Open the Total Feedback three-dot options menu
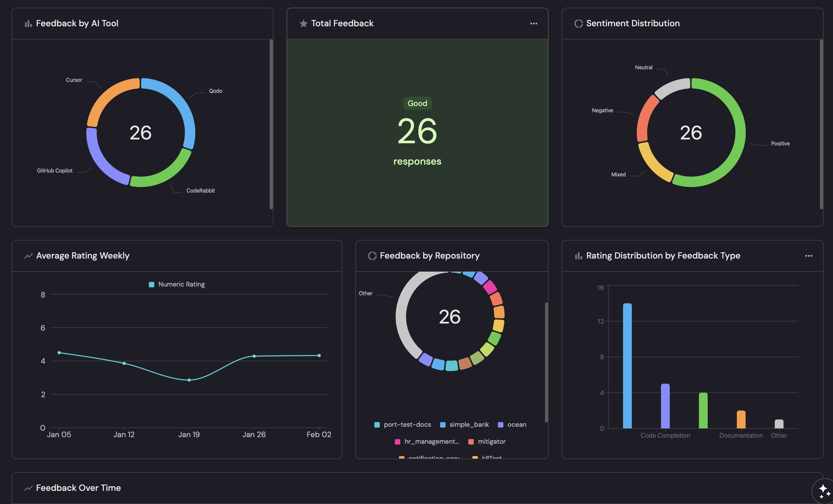Image resolution: width=833 pixels, height=504 pixels. pos(534,23)
